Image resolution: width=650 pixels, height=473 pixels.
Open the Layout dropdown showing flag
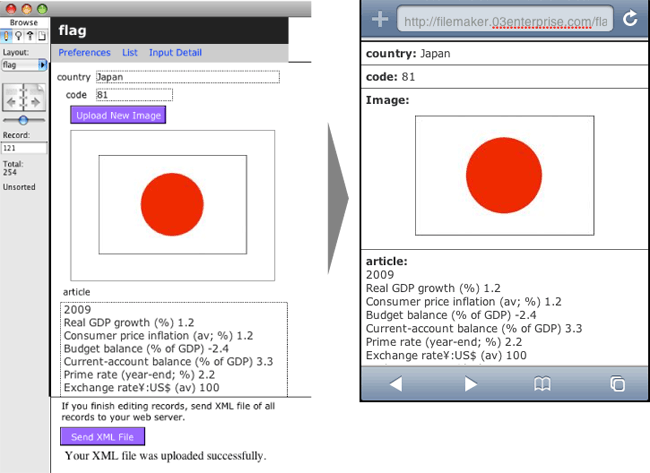point(24,65)
